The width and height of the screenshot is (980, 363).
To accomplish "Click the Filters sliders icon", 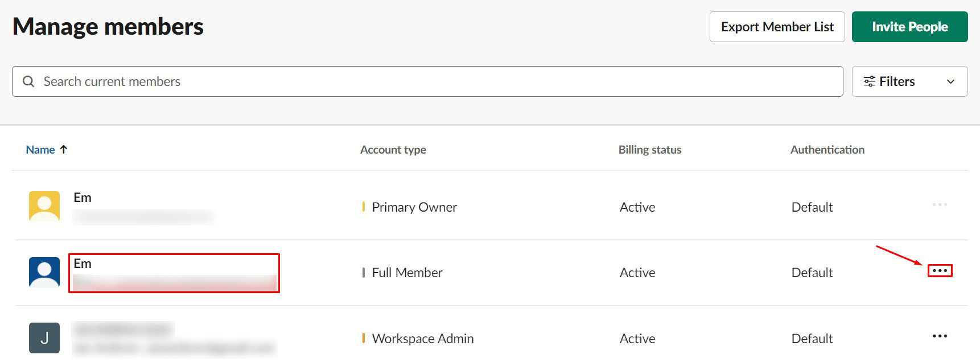I will [869, 81].
